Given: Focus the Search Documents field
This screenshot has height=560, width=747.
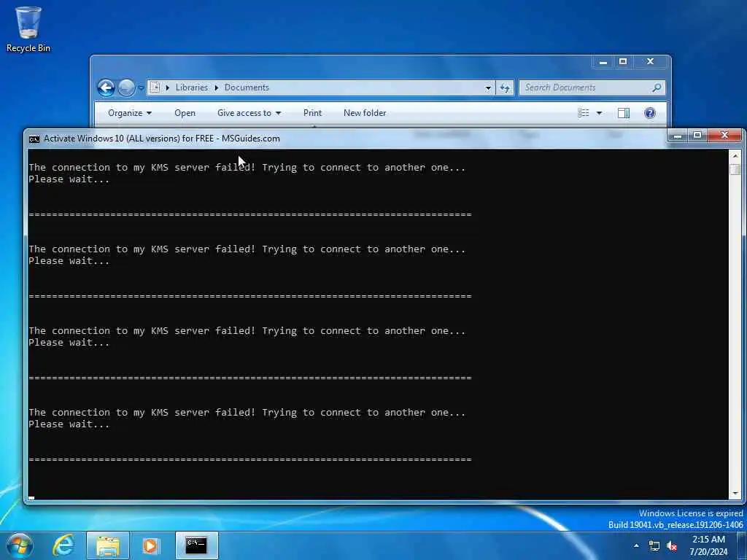Looking at the screenshot, I should [592, 87].
